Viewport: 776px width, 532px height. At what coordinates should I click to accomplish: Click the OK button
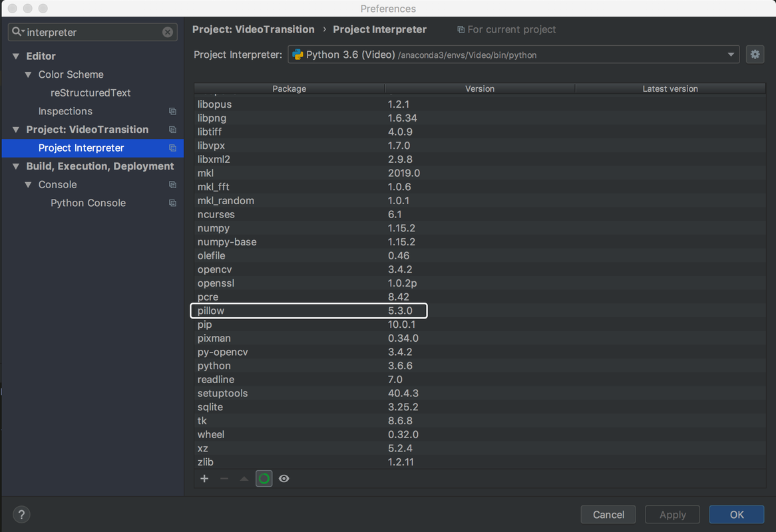[x=737, y=514]
